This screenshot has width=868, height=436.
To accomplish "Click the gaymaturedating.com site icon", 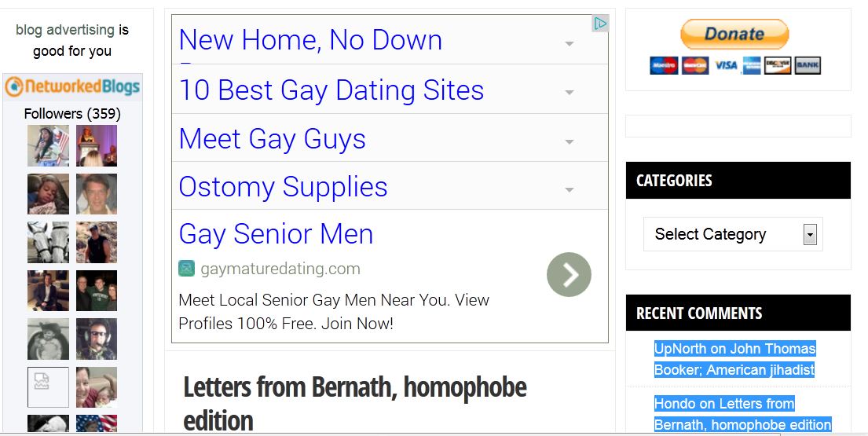I will [x=186, y=269].
